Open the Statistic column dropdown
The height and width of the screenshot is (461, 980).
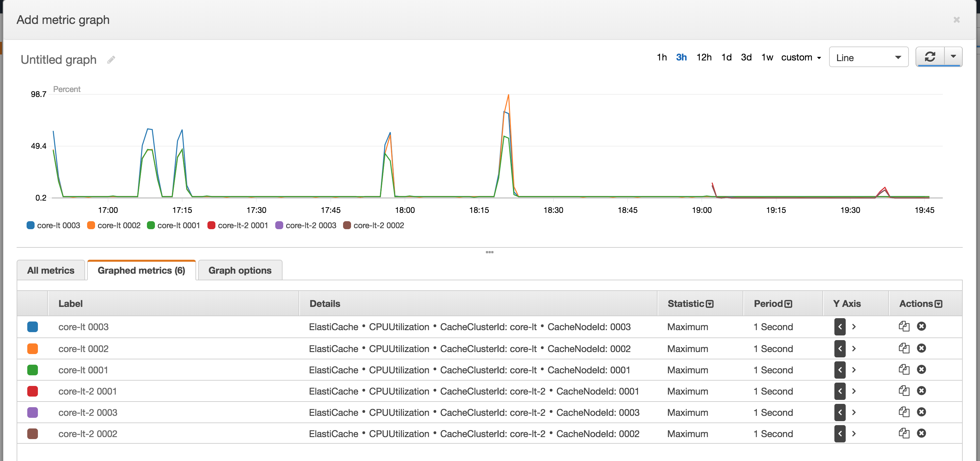pos(710,304)
